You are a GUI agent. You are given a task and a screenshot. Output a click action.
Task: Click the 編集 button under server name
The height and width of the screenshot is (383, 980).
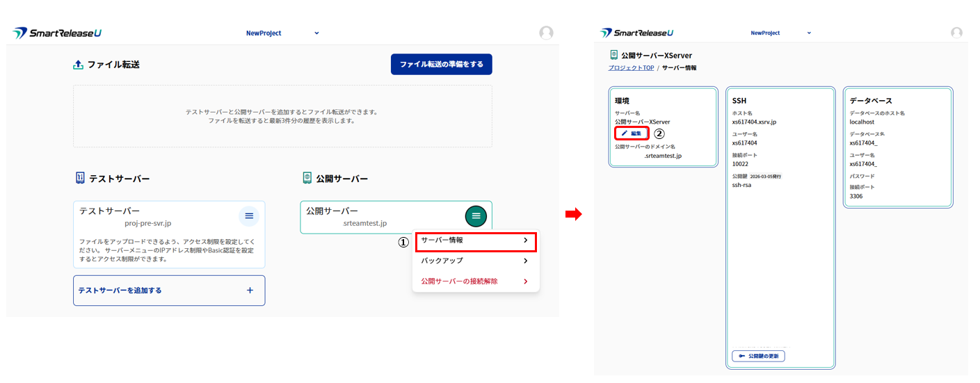click(x=632, y=133)
